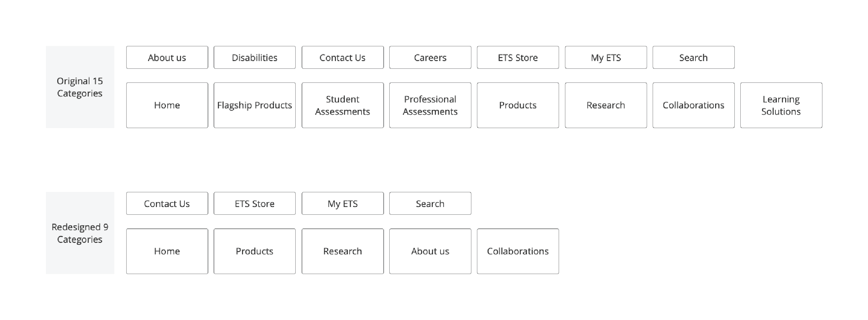Select the Learning Solutions box
The height and width of the screenshot is (320, 868).
[781, 105]
